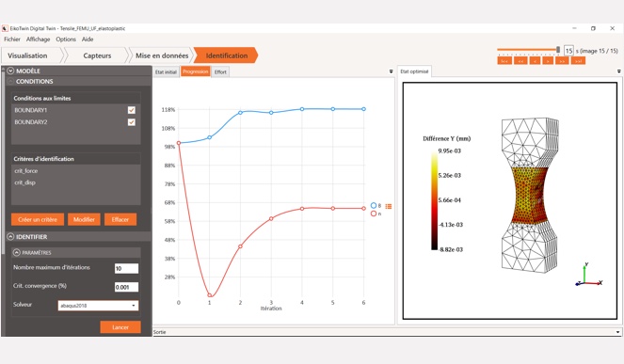Select the Progression tab
Viewport: 624px width, 364px height.
click(196, 71)
